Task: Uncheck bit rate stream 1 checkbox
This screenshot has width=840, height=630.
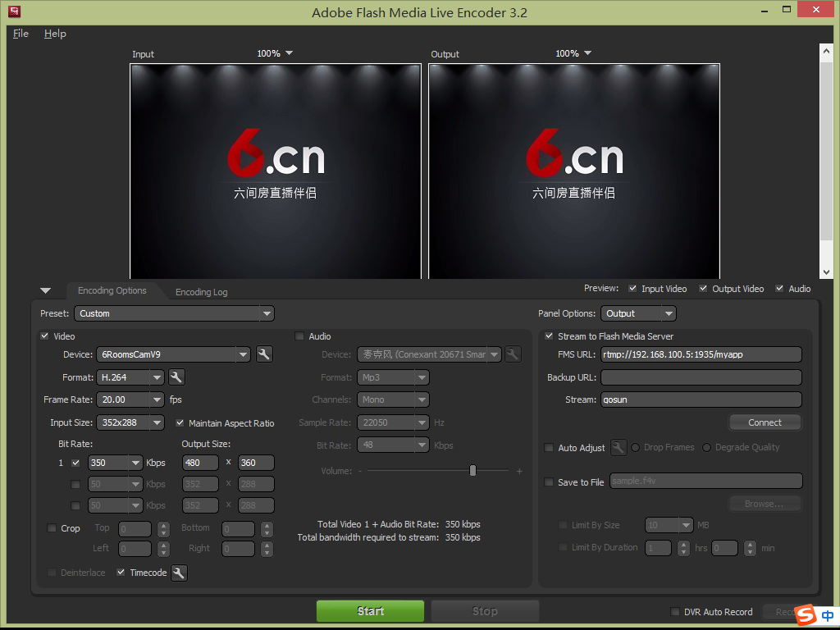Action: click(x=75, y=463)
